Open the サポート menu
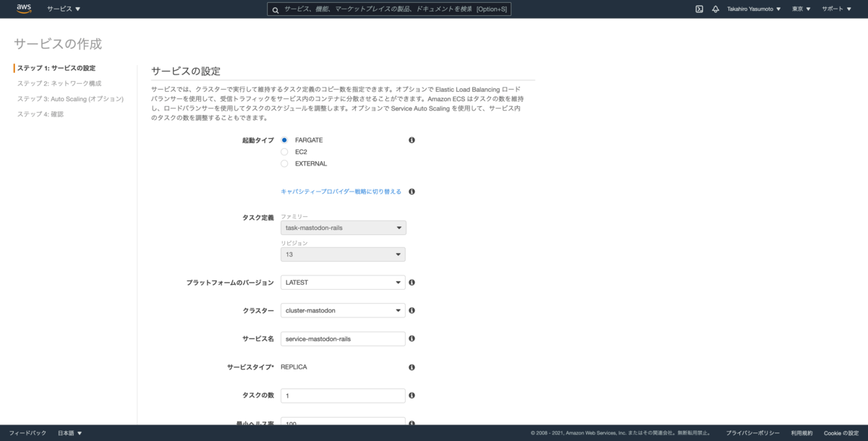The height and width of the screenshot is (441, 868). pos(836,9)
